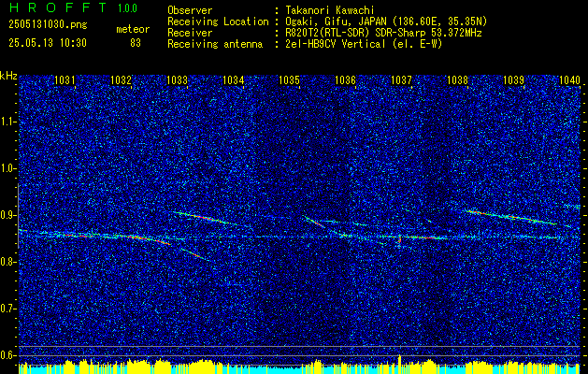The width and height of the screenshot is (588, 374).
Task: Select the version number 1.0.0
Action: 127,7
